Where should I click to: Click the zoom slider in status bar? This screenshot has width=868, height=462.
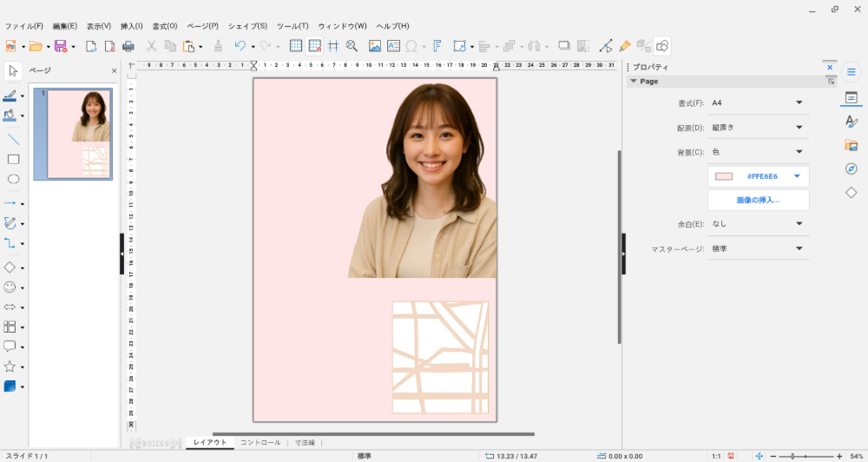[806, 457]
